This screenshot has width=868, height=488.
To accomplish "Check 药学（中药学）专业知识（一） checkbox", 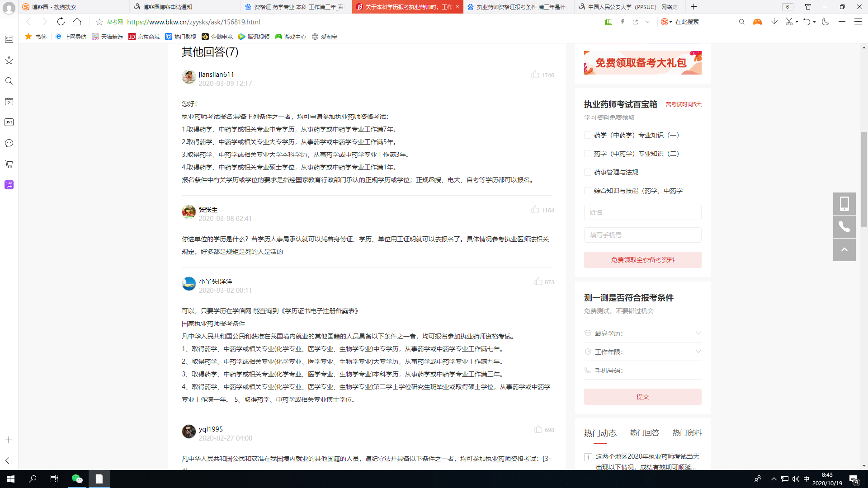I will click(x=588, y=135).
